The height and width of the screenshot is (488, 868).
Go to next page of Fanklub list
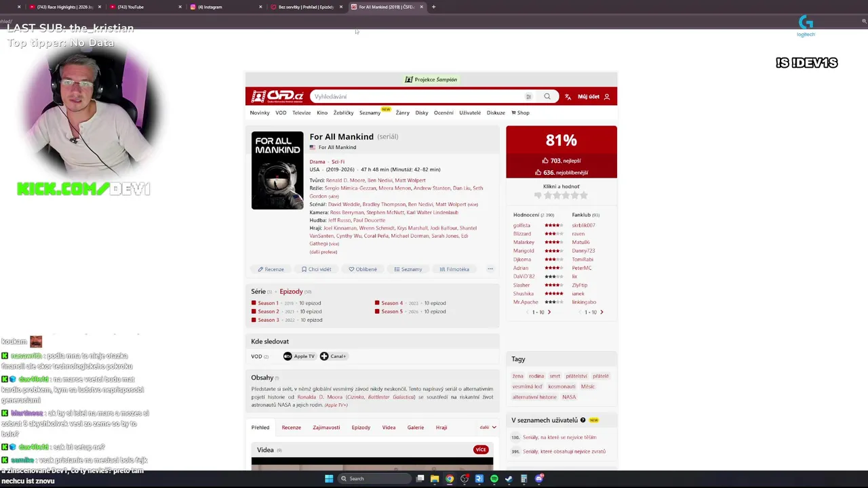point(601,312)
